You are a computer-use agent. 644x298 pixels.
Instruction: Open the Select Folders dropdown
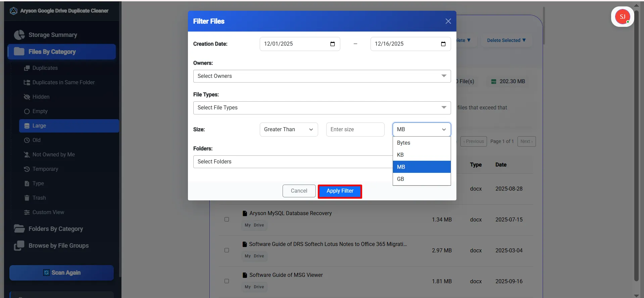pyautogui.click(x=293, y=162)
